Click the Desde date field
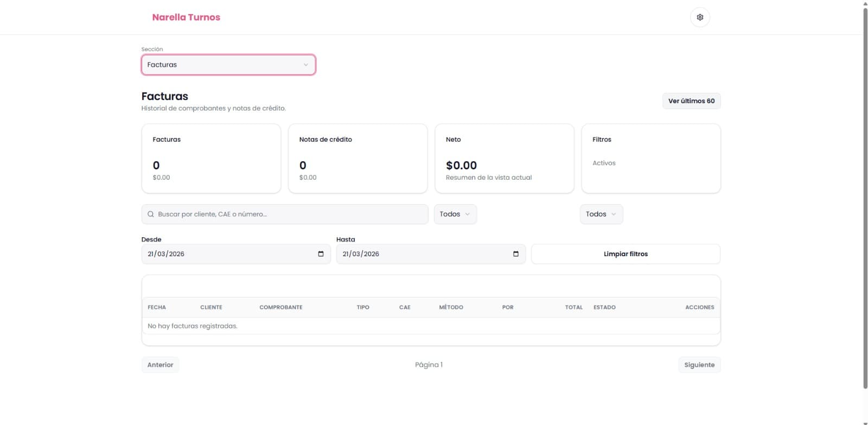The image size is (868, 425). click(236, 254)
